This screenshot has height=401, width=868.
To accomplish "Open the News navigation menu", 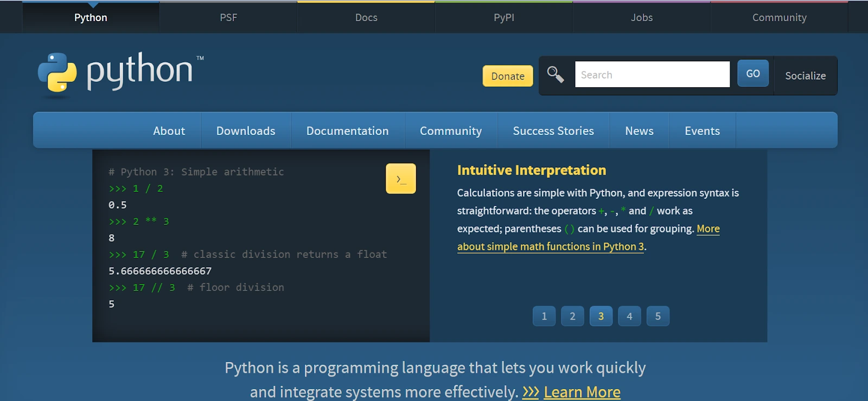I will [x=639, y=131].
